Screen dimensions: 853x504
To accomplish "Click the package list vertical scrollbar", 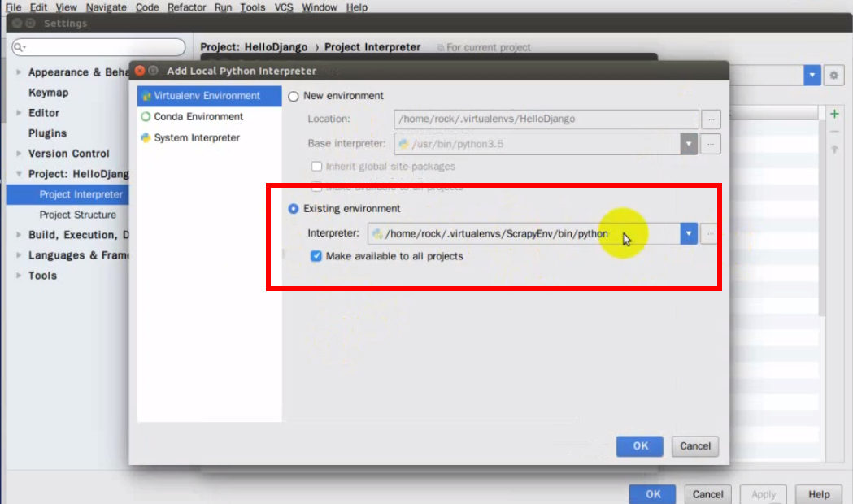I will pyautogui.click(x=821, y=218).
